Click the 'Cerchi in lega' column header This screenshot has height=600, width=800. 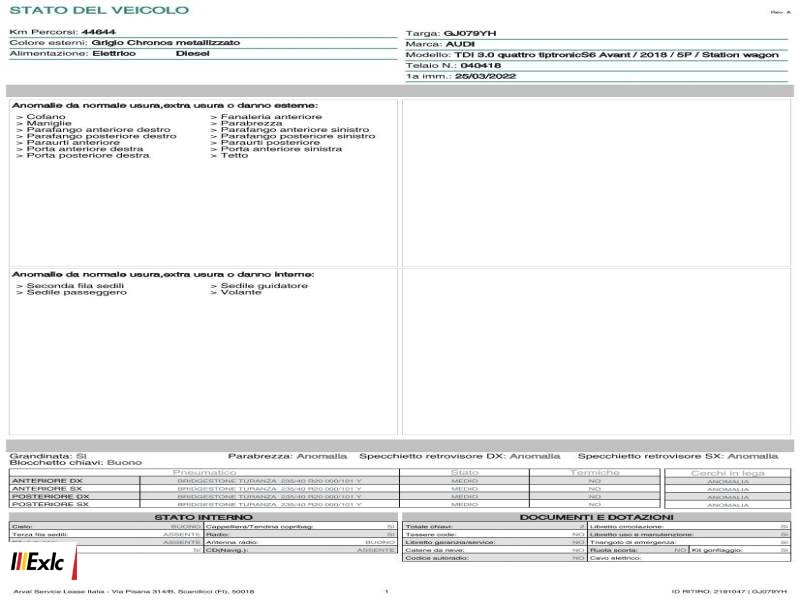tap(728, 473)
